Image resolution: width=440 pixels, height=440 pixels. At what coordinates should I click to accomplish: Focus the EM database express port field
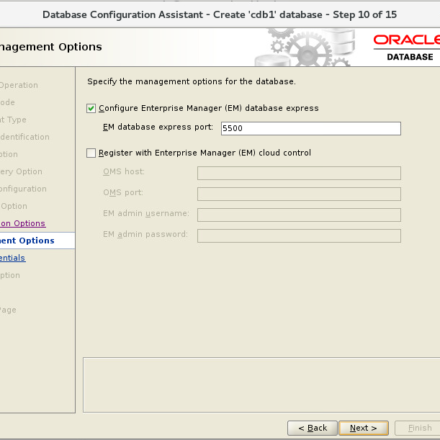pyautogui.click(x=311, y=128)
